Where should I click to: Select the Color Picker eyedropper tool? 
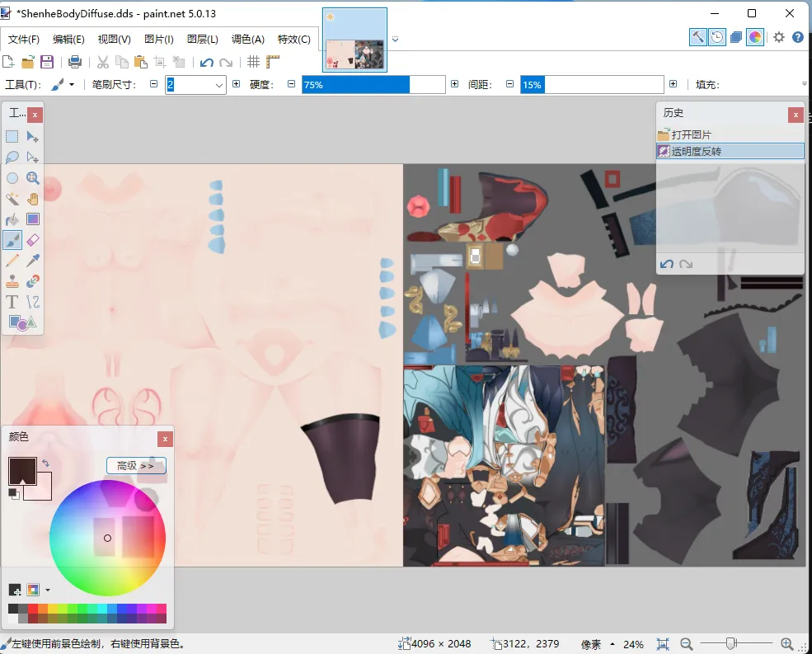33,261
